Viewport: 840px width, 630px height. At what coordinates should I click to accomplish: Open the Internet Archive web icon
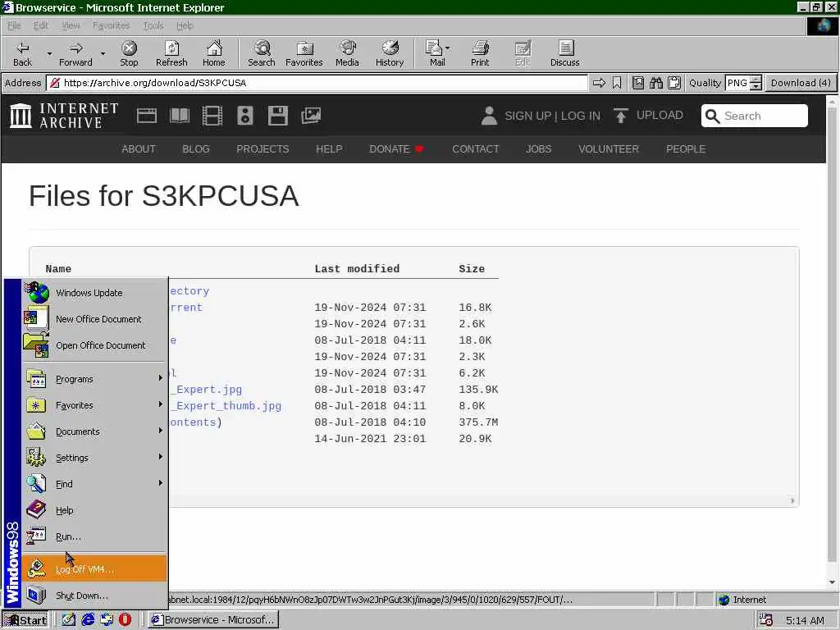pos(146,116)
